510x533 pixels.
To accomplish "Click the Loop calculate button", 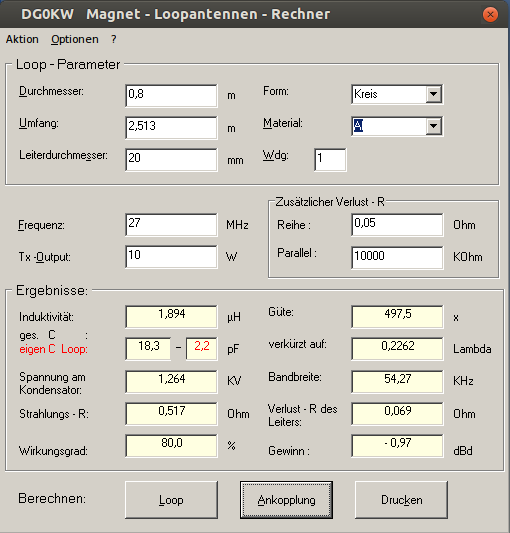I will tap(171, 500).
